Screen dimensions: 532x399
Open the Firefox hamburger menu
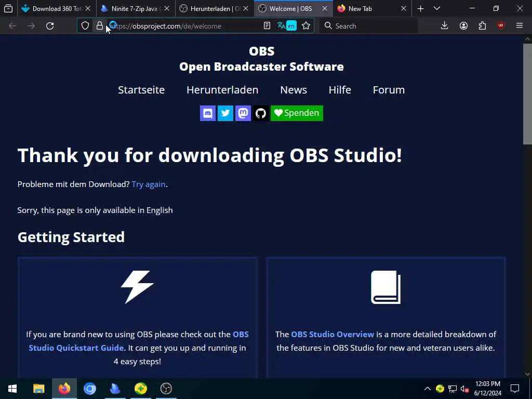coord(520,26)
